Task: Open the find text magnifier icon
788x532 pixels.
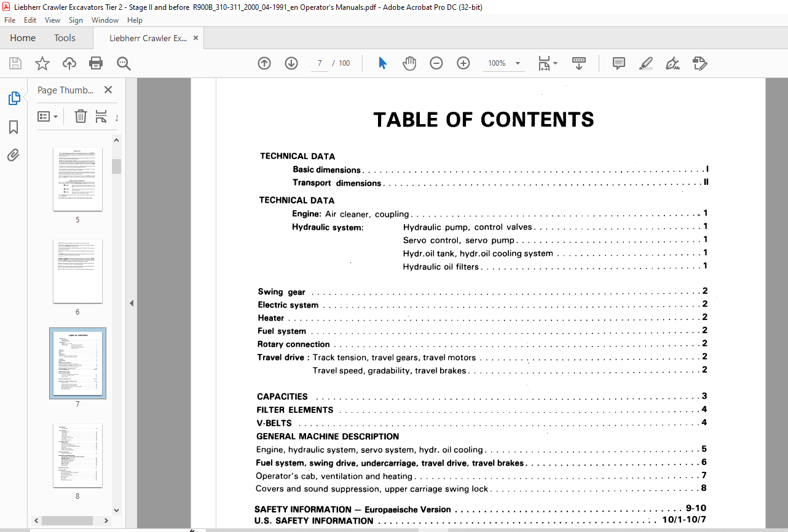Action: point(124,63)
